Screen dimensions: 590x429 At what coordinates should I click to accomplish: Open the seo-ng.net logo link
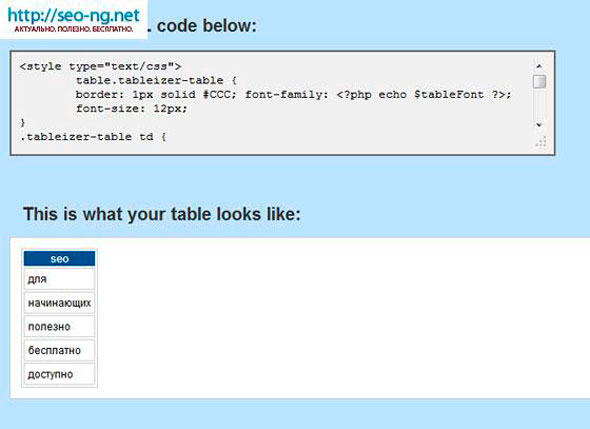(x=73, y=16)
